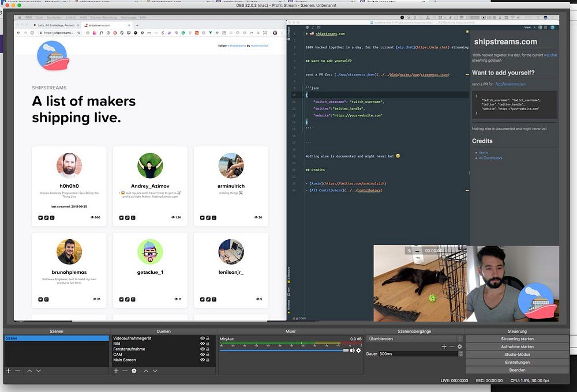Viewport: 577px width, 392px height.
Task: Click the Dauer 300ms input field
Action: tap(418, 354)
